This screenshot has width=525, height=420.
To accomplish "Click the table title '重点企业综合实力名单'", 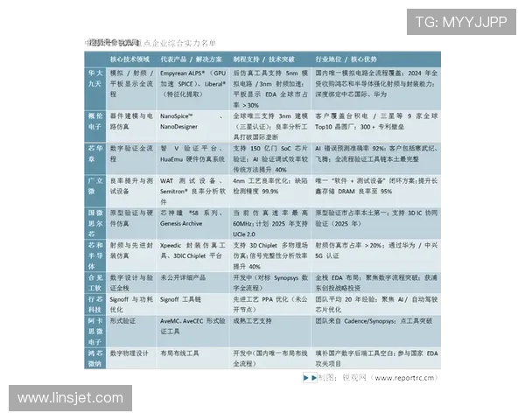I will pyautogui.click(x=178, y=43).
